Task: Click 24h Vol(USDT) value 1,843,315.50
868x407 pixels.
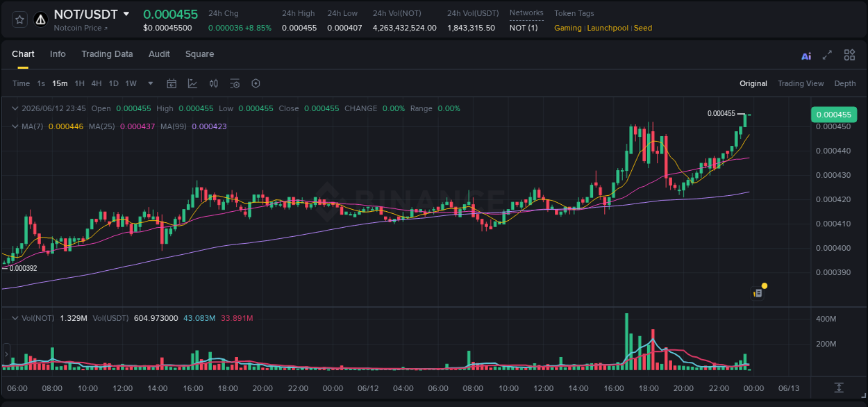Action: [x=471, y=28]
